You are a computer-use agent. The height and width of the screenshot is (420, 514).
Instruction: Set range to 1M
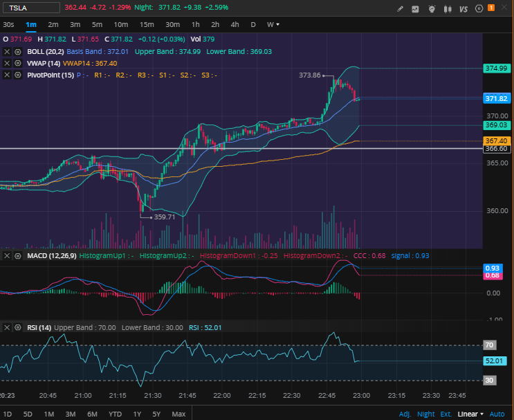(49, 414)
